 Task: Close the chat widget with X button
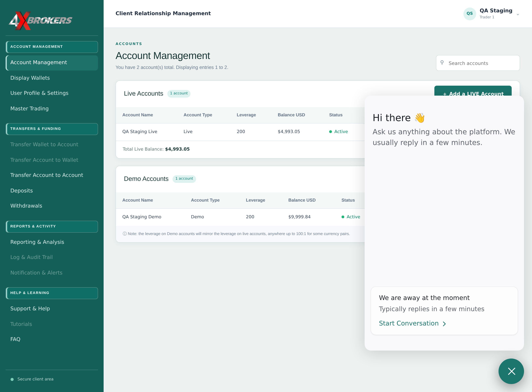pyautogui.click(x=511, y=371)
